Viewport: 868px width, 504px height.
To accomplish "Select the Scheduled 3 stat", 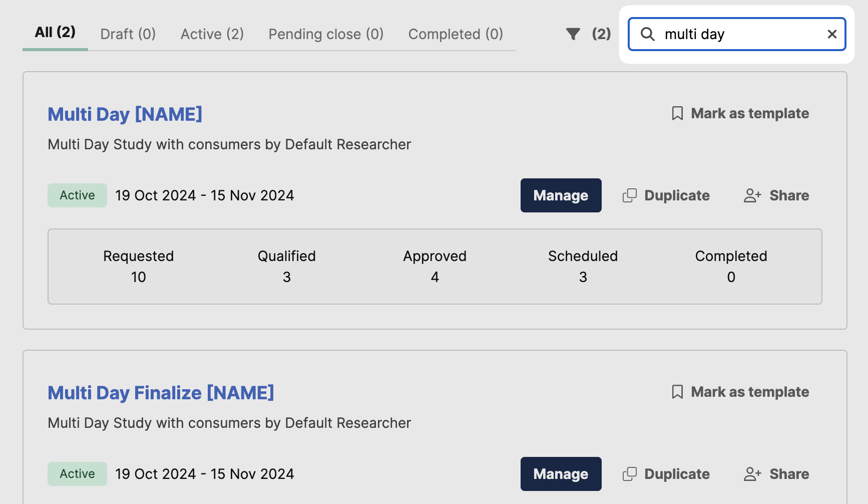I will pyautogui.click(x=583, y=267).
